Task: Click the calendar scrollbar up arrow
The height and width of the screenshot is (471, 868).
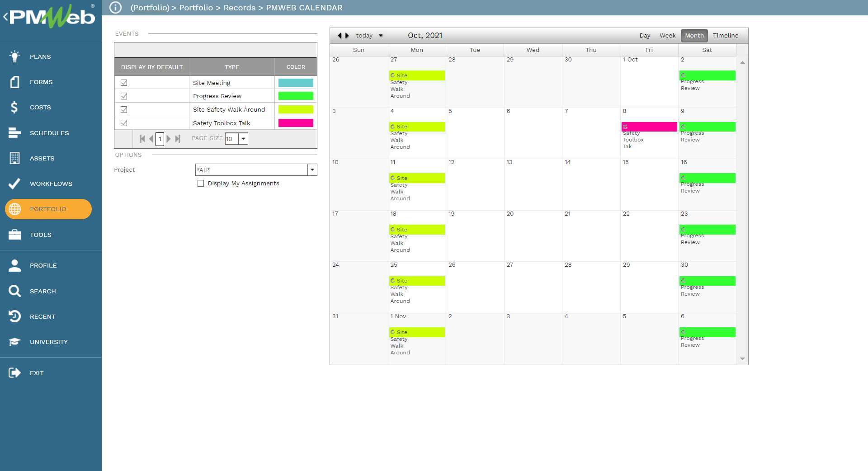Action: (742, 62)
